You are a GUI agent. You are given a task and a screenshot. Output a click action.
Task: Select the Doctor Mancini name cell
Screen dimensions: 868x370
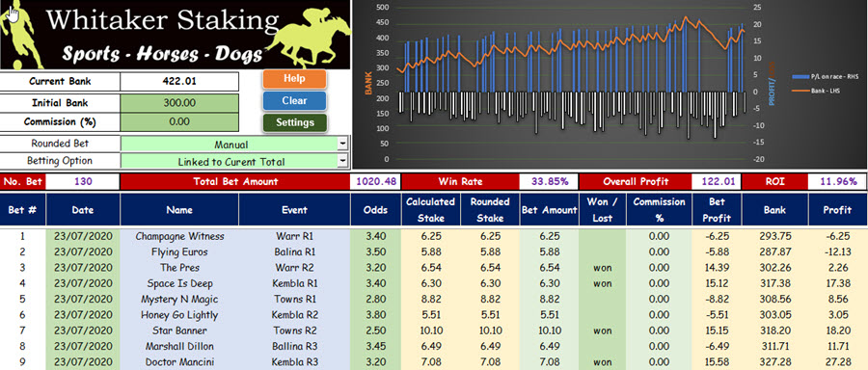[x=179, y=362]
